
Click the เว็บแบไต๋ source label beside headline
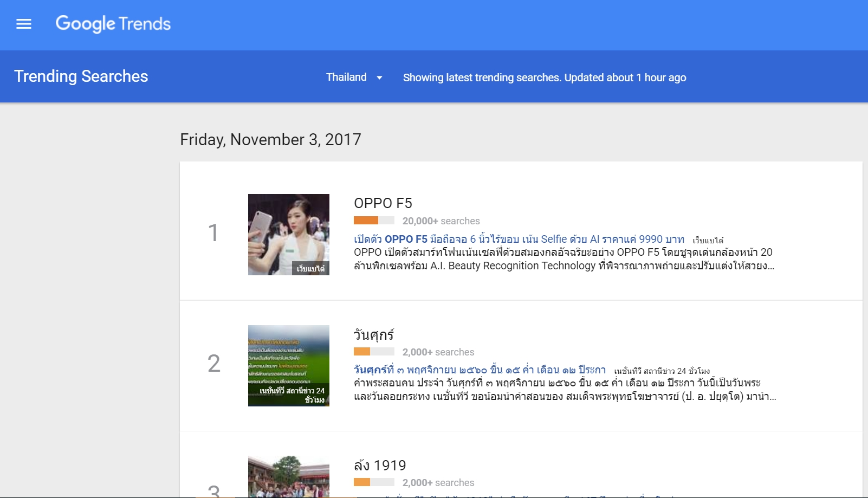(708, 240)
